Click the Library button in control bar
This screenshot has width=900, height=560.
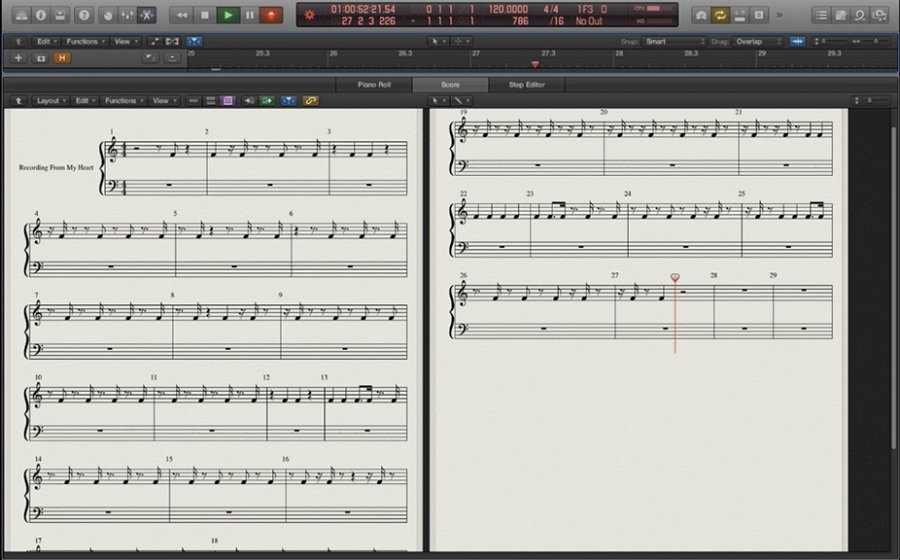(19, 15)
